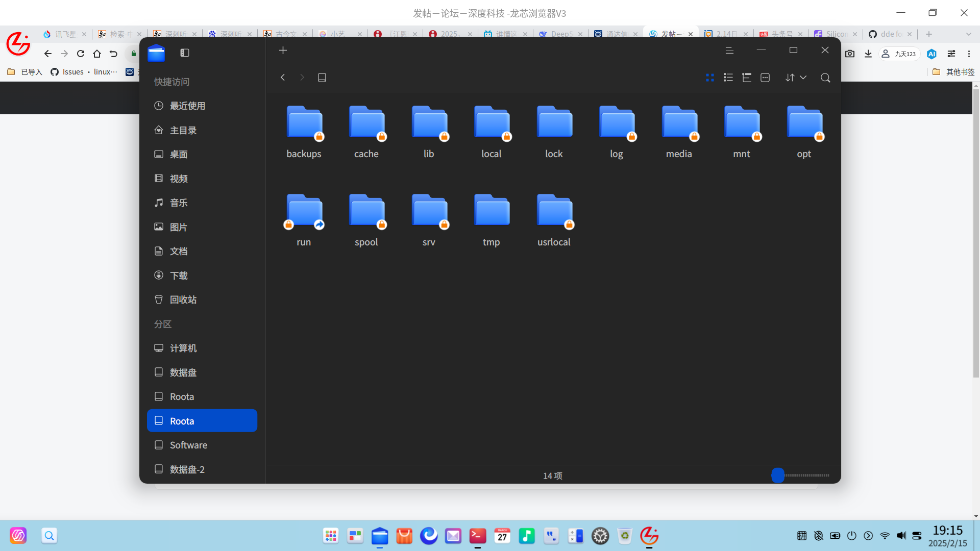Open 最近使用 in sidebar
Screen dimensions: 980x551
click(x=202, y=106)
